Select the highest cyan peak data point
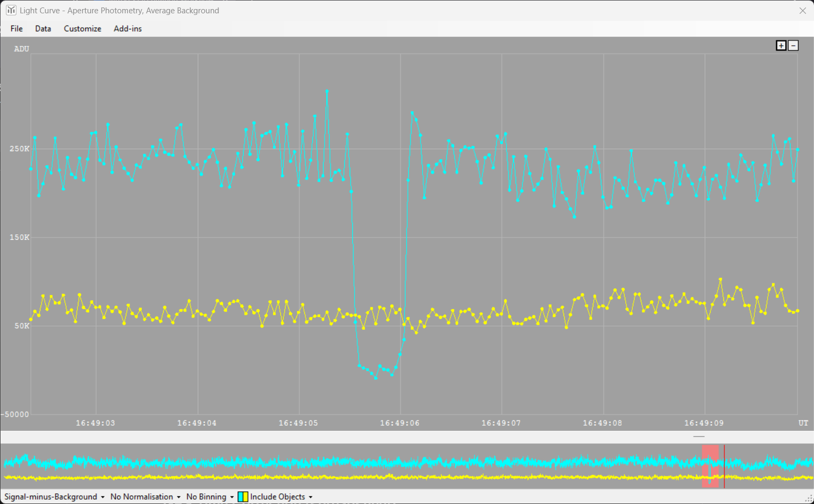Screen dimensions: 814x504 pyautogui.click(x=327, y=91)
